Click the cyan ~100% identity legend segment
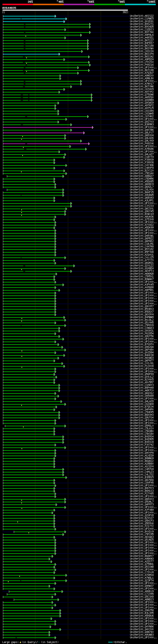The height and width of the screenshot is (644, 158). [x=140, y=4]
